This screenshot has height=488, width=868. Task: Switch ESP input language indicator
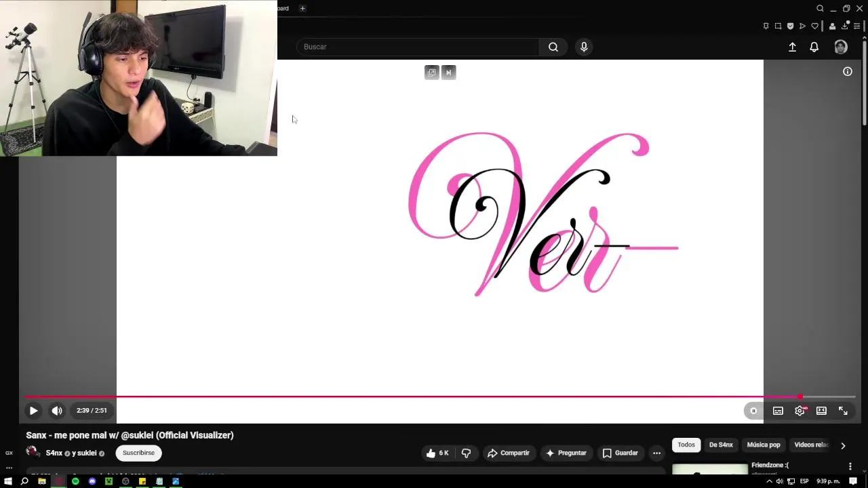(x=804, y=481)
